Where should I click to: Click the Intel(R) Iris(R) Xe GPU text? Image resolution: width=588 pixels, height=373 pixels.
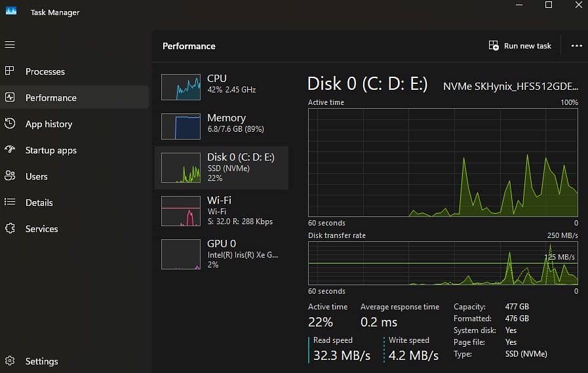(x=243, y=255)
